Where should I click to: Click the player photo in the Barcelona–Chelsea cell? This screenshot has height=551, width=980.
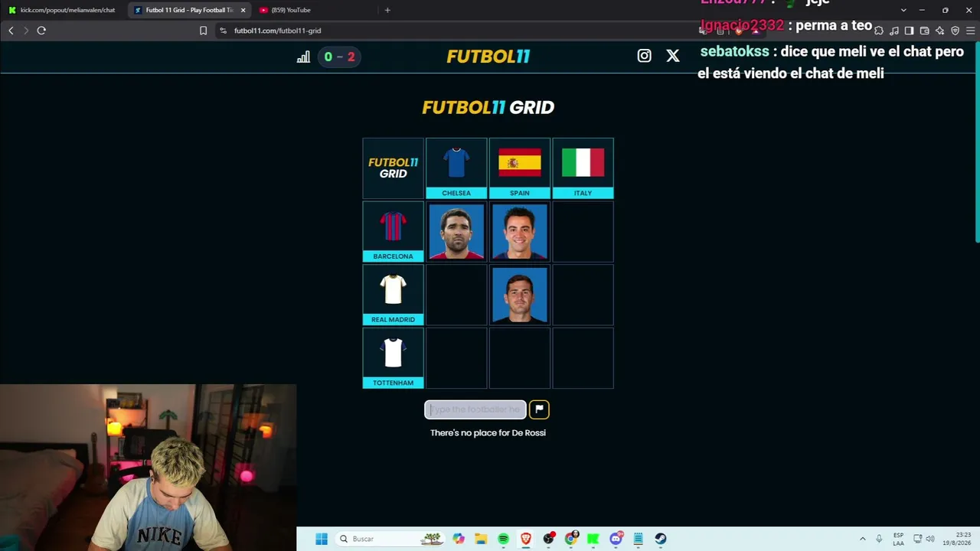click(456, 231)
